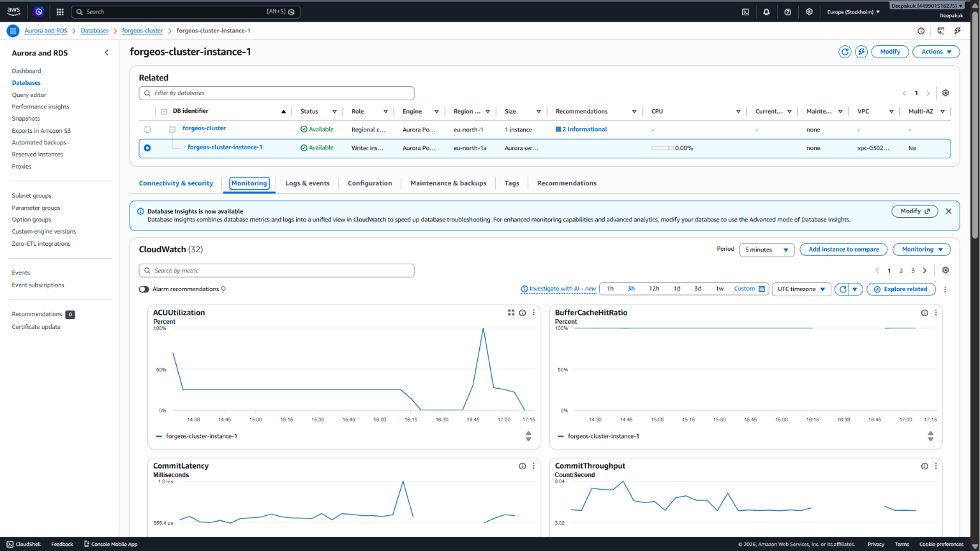The width and height of the screenshot is (980, 551).
Task: Open the Configuration tab
Action: tap(370, 183)
